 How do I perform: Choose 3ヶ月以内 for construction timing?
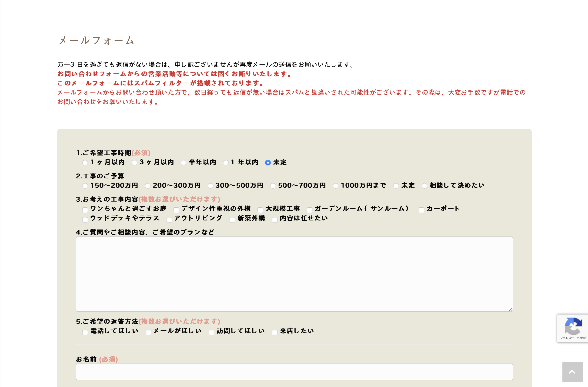coord(134,163)
